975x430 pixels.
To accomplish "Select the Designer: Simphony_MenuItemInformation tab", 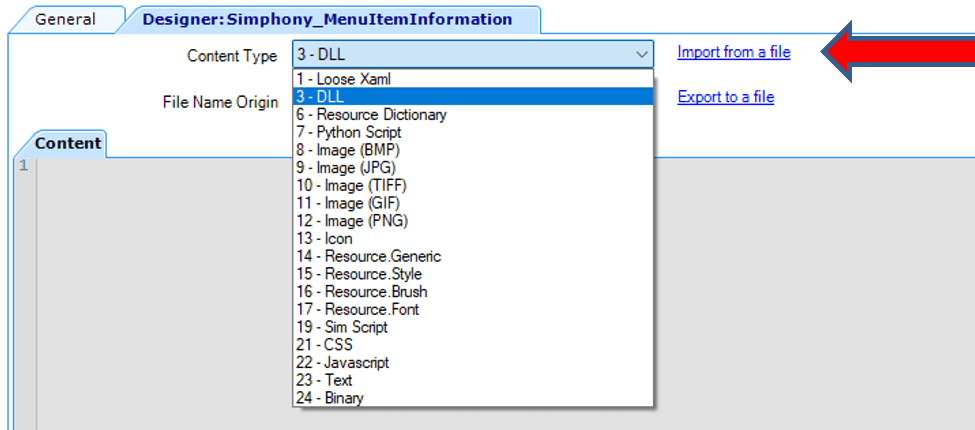I will (x=327, y=19).
